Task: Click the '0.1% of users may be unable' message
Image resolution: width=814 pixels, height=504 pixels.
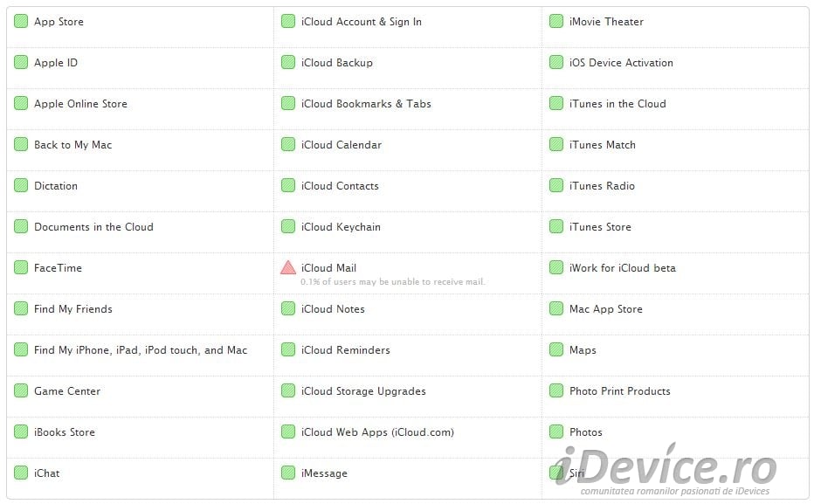Action: [392, 282]
